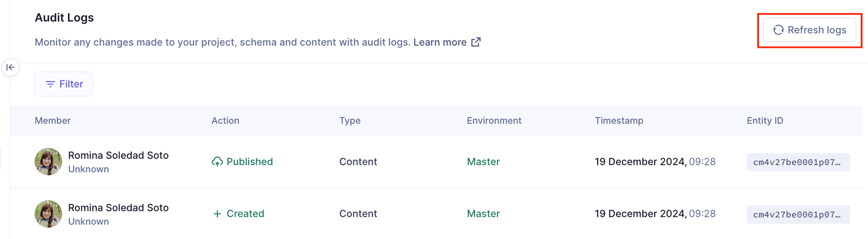The height and width of the screenshot is (239, 868).
Task: Click the external link icon beside Learn more
Action: point(476,42)
